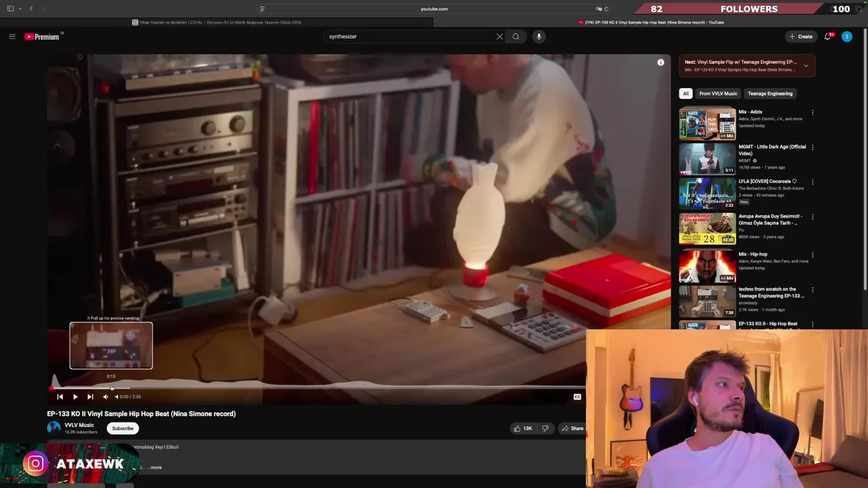Open the account avatar menu

847,37
